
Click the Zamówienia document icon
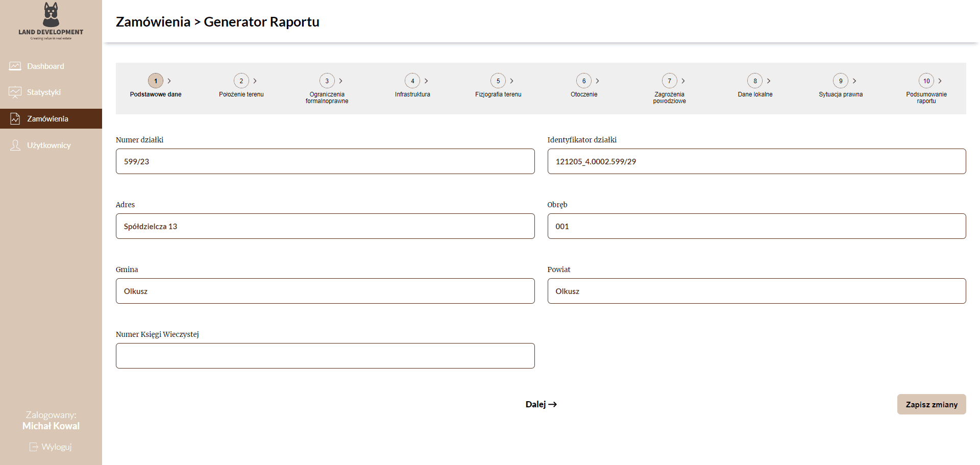coord(15,119)
